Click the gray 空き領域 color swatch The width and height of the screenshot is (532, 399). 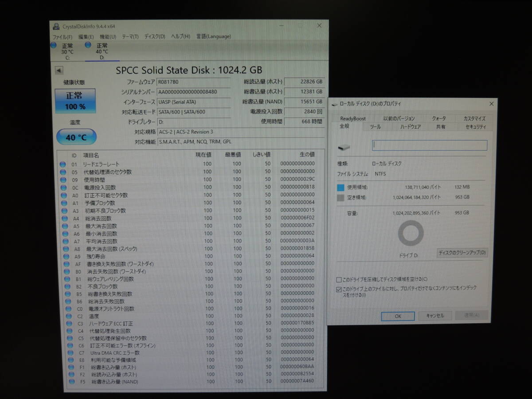tap(340, 198)
